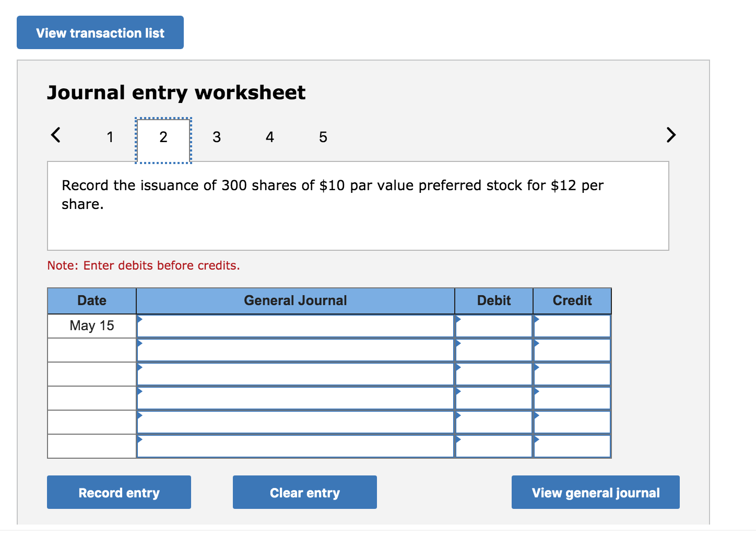The width and height of the screenshot is (756, 535).
Task: Select Credit field in May 15 row
Action: tap(572, 326)
